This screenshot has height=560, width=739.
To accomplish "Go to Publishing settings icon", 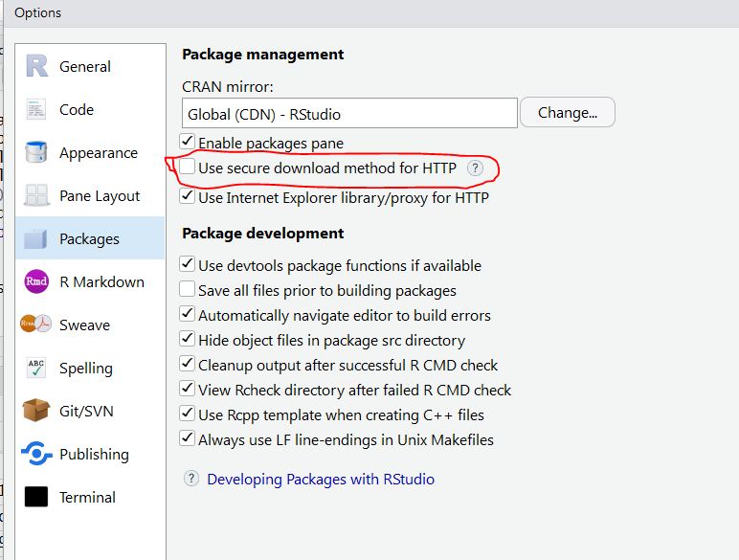I will pyautogui.click(x=36, y=454).
